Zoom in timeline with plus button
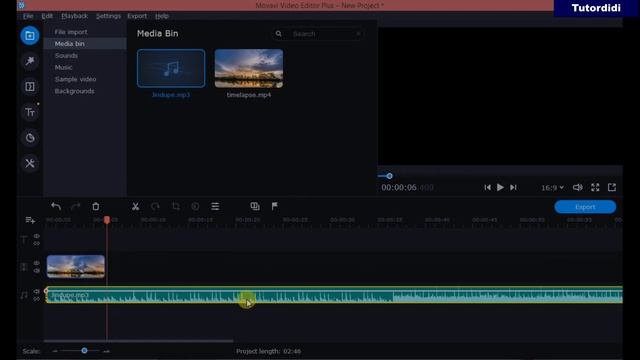640x360 pixels. tap(107, 351)
